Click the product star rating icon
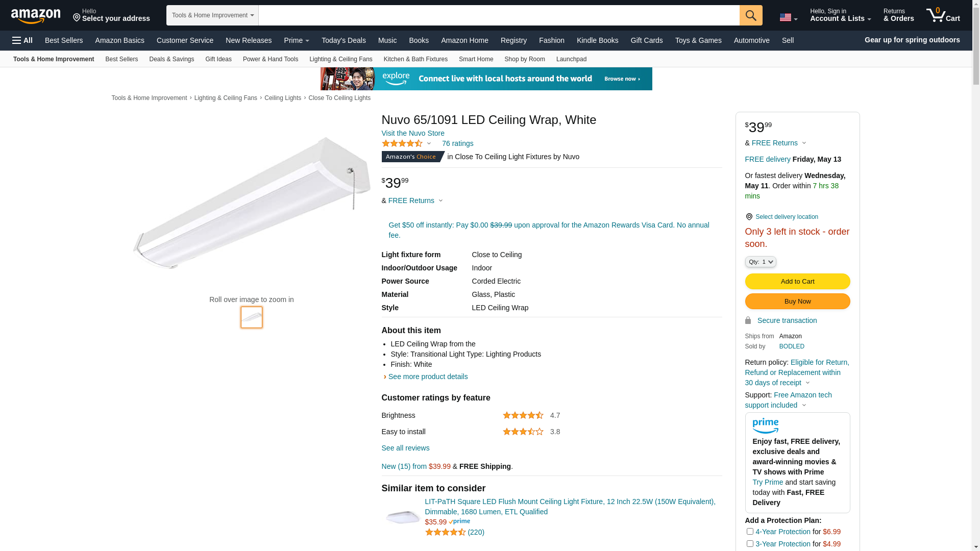This screenshot has width=980, height=551. 402,144
